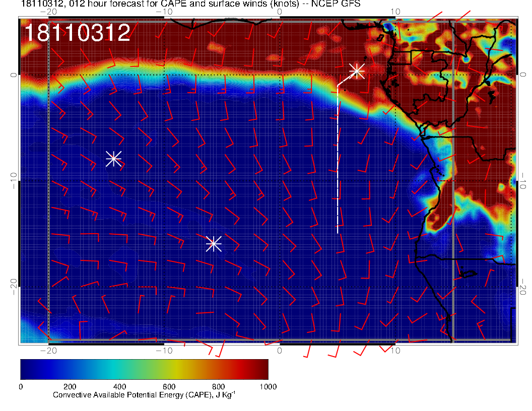Click the Convective Available Potential Energy caption
The height and width of the screenshot is (411, 532).
[144, 395]
